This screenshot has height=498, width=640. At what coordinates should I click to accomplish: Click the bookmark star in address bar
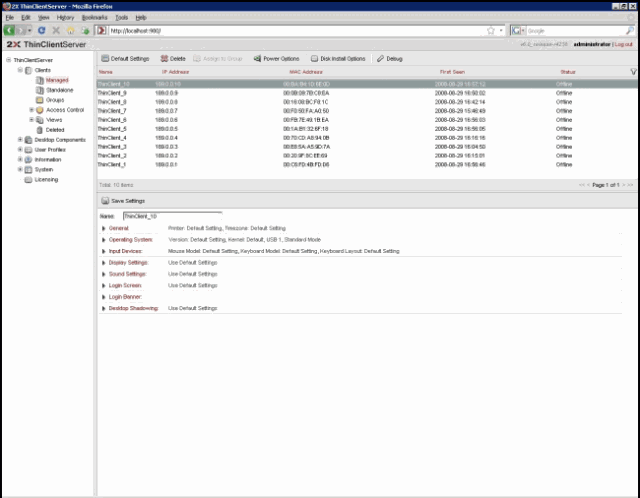[x=491, y=30]
